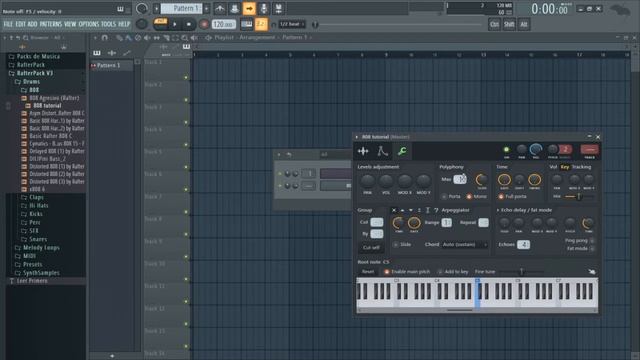Click the browser back arrow icon
Viewport: 640px width, 360px height.
coord(18,38)
